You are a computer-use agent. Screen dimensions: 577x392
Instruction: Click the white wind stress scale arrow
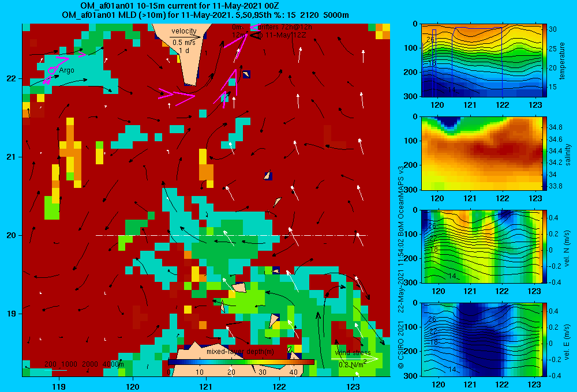tap(354, 359)
